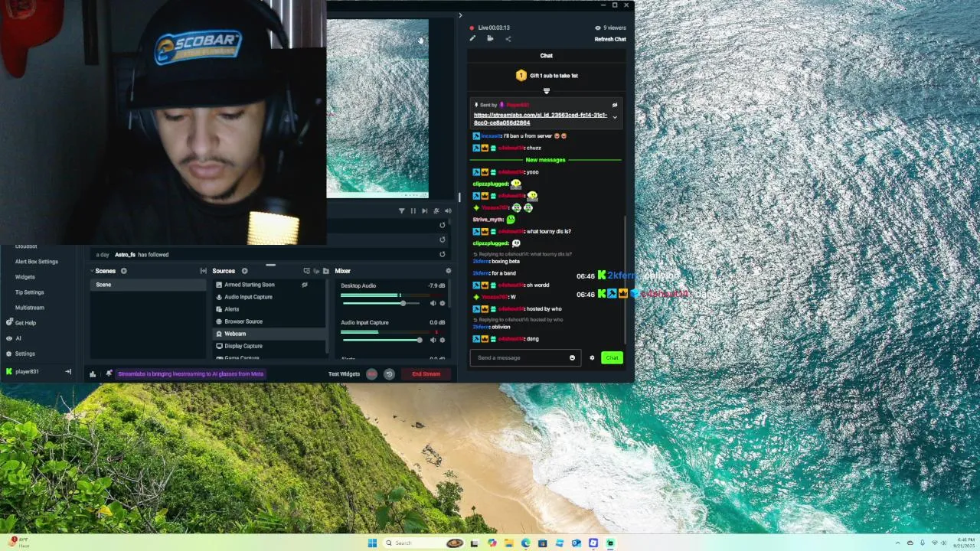This screenshot has width=980, height=551.
Task: Open the Mixer settings gear
Action: coord(448,271)
